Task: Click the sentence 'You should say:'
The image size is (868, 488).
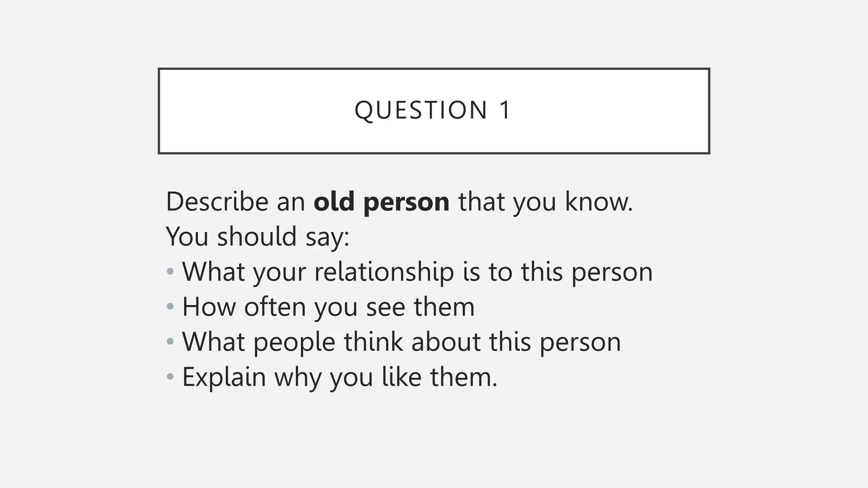Action: click(x=258, y=237)
